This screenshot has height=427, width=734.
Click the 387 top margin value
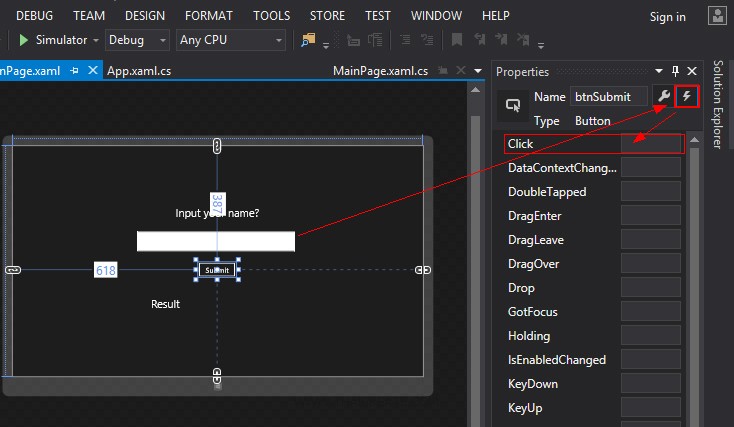218,204
